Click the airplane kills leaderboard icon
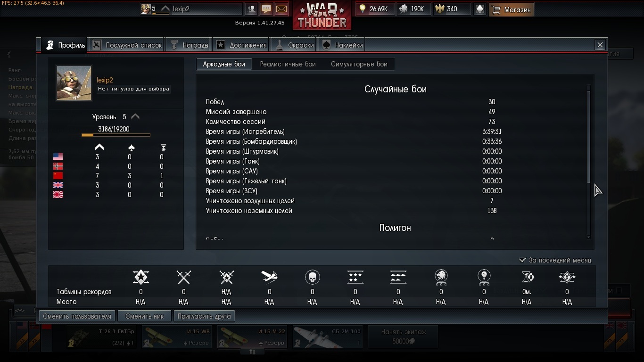 (269, 277)
